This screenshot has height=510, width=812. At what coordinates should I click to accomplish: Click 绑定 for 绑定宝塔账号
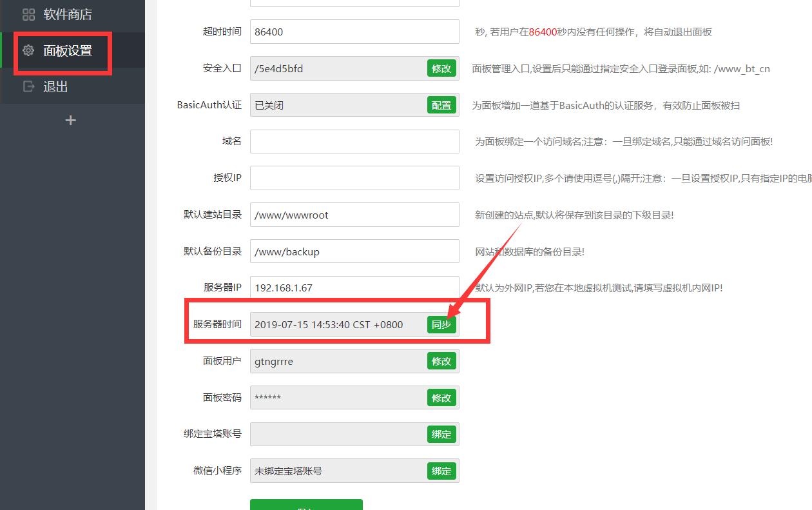441,434
